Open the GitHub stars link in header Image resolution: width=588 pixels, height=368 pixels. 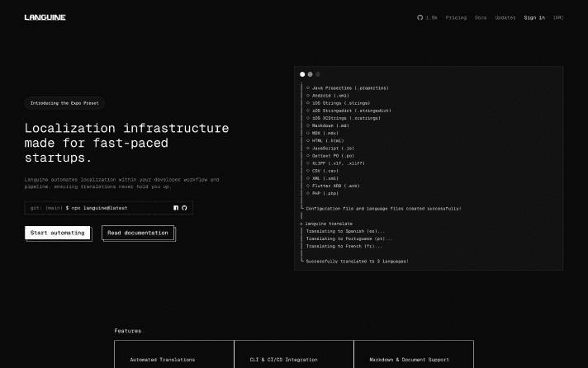pyautogui.click(x=427, y=17)
